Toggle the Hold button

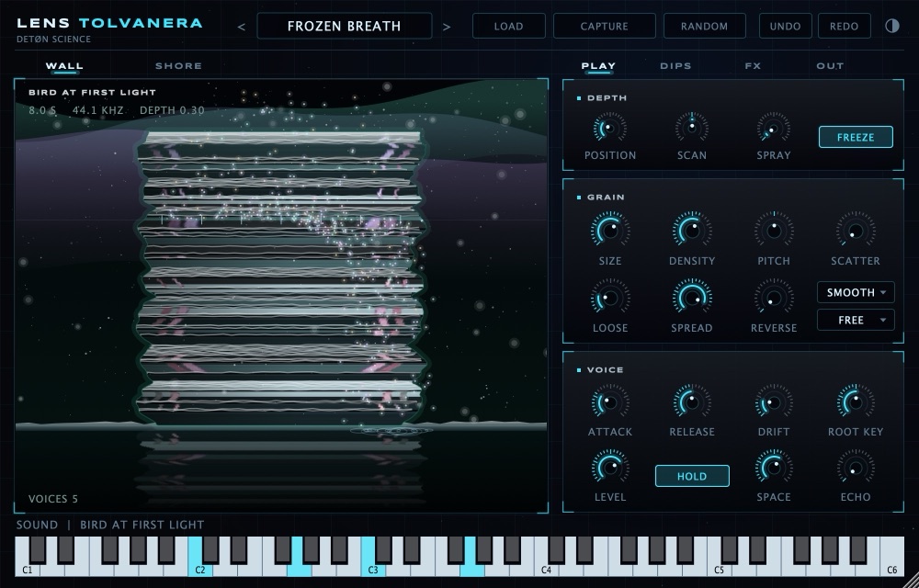pyautogui.click(x=692, y=476)
